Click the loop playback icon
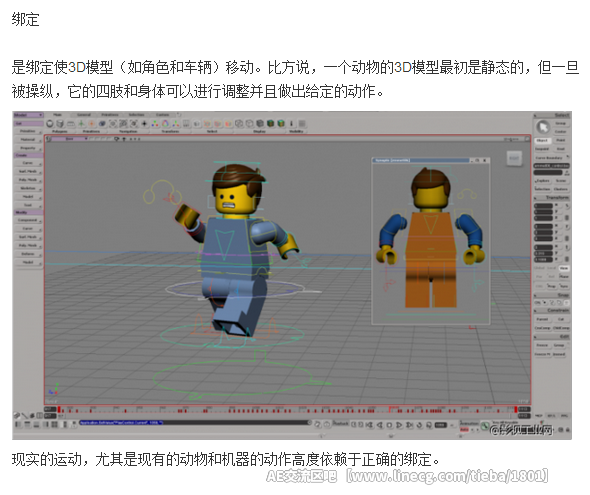Image resolution: width=590 pixels, height=495 pixels. point(419,425)
